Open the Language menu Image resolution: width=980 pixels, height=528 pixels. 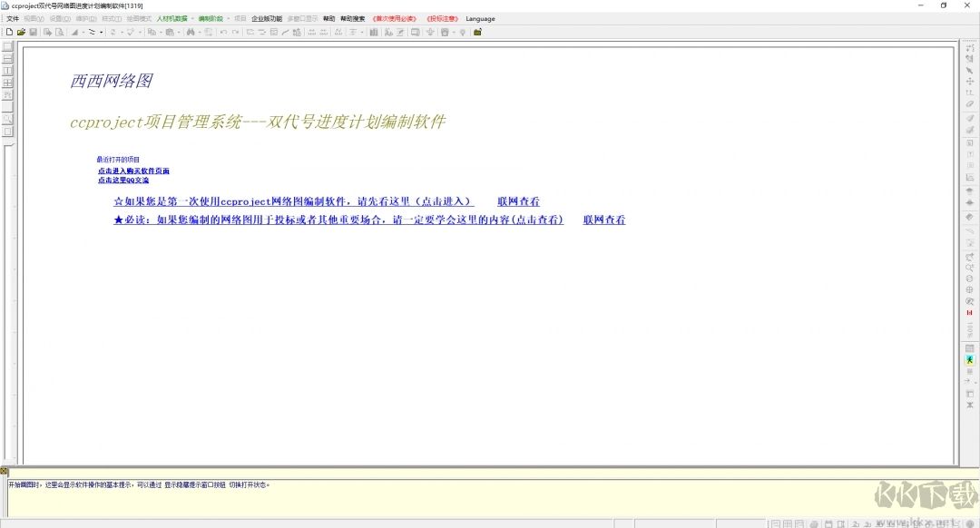click(480, 18)
